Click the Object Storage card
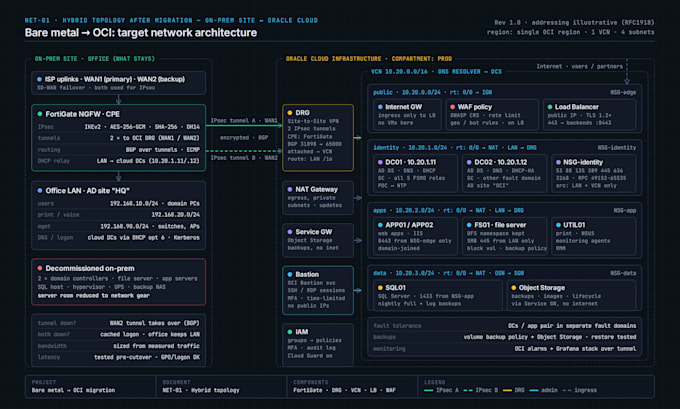The image size is (680, 409). tap(571, 295)
